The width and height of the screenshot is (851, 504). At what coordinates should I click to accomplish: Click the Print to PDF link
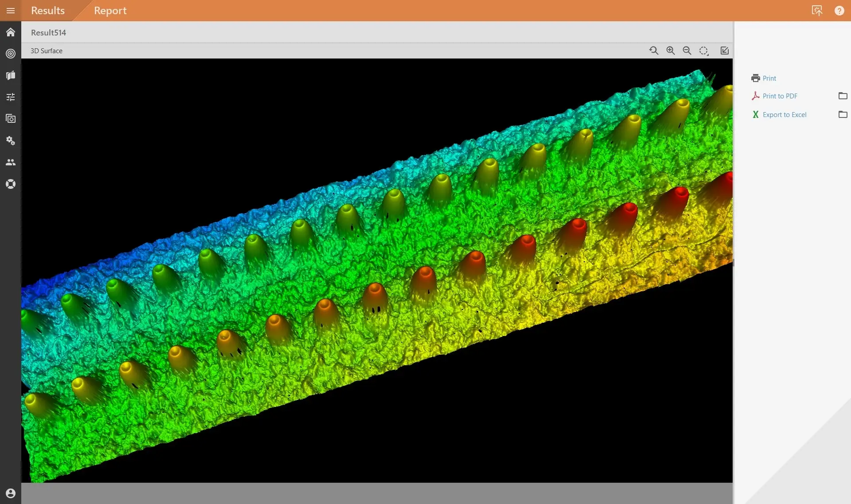[780, 95]
